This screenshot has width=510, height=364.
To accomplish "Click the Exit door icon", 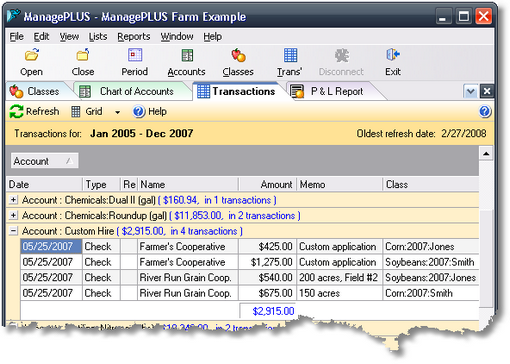I will [x=393, y=55].
